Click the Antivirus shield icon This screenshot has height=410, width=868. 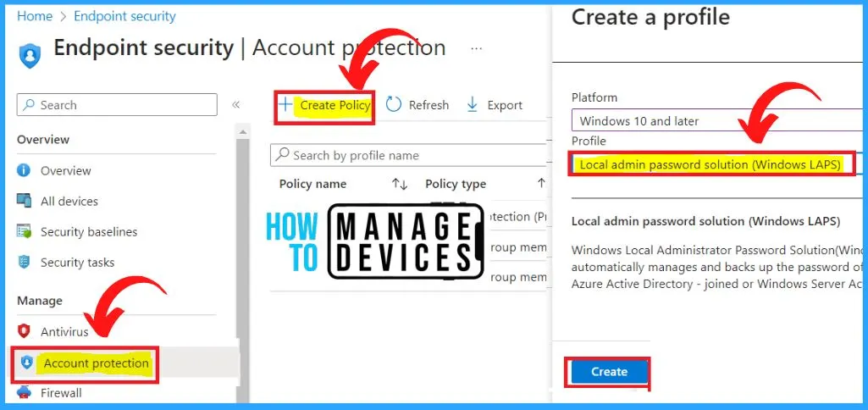24,331
